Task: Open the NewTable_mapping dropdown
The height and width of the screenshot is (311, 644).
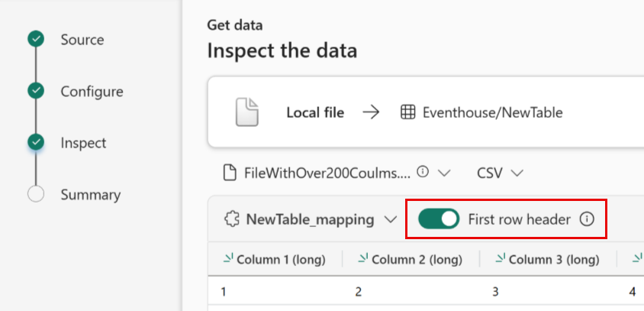Action: 391,219
